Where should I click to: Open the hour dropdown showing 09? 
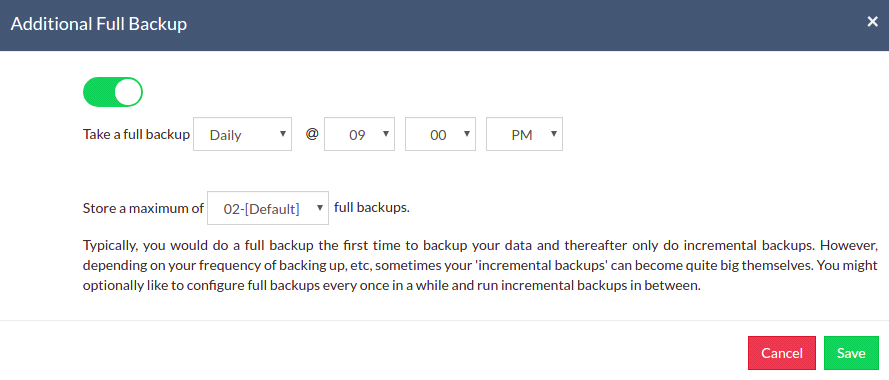[x=359, y=134]
